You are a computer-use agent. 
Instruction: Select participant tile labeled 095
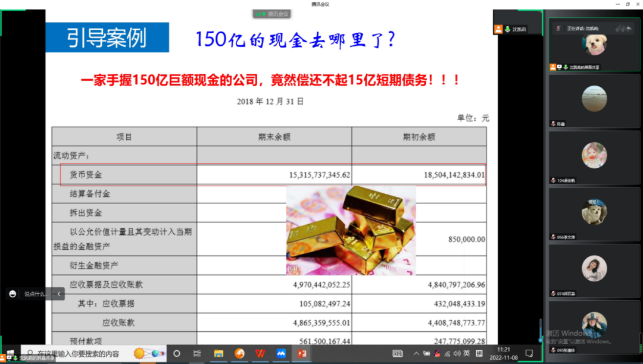click(x=594, y=327)
